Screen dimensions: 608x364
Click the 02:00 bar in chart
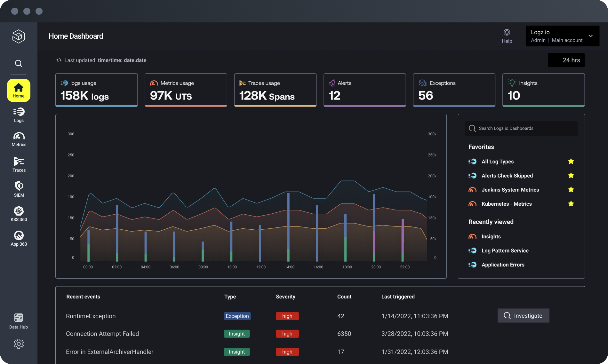[x=117, y=233]
